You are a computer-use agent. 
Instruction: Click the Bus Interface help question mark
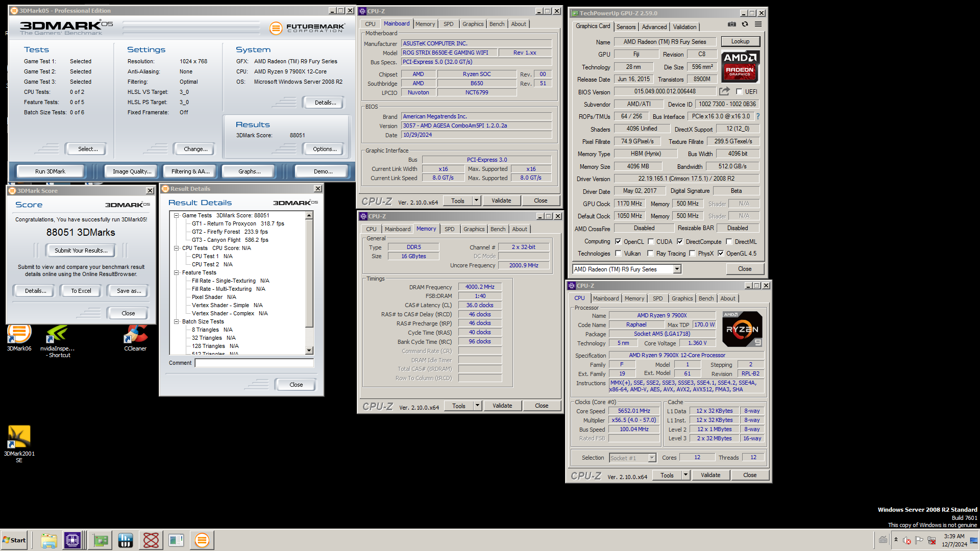758,116
